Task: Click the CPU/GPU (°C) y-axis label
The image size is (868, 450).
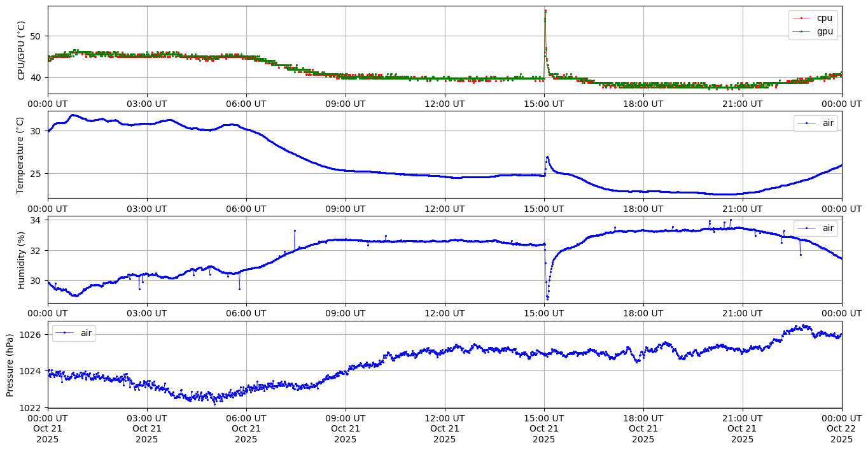Action: 22,50
